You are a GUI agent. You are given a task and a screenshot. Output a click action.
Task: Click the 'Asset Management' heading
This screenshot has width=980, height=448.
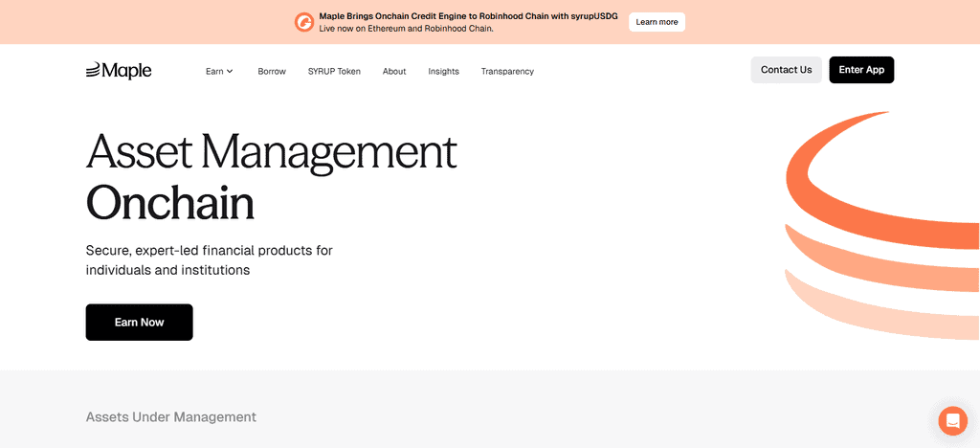271,152
